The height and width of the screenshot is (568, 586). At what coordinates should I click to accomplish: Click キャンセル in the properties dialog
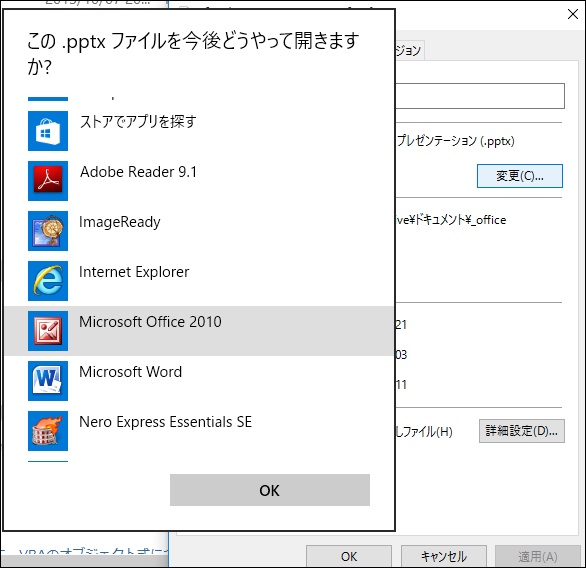coord(444,556)
